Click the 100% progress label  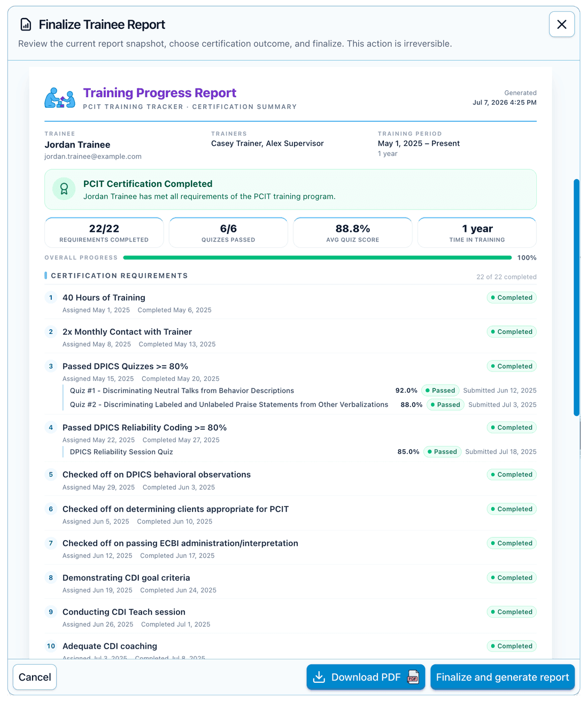(527, 258)
